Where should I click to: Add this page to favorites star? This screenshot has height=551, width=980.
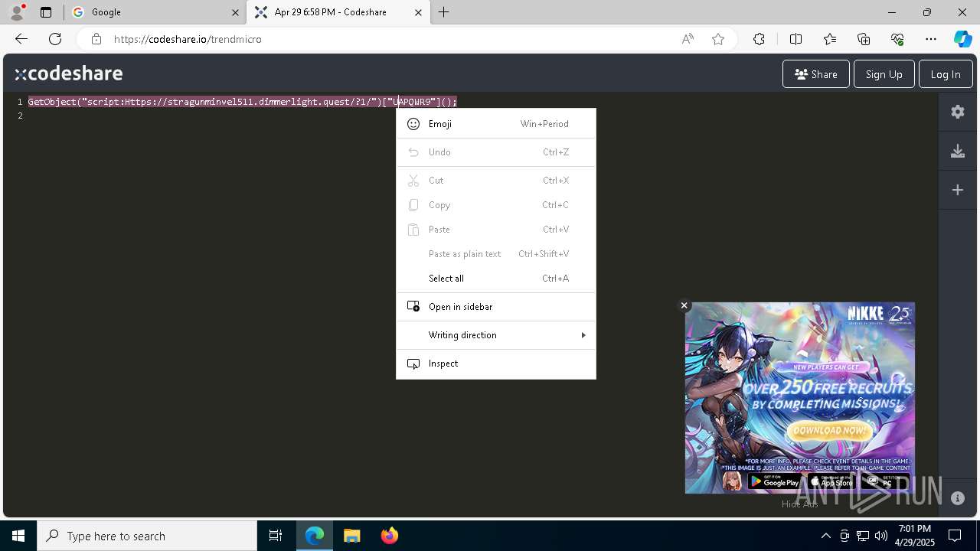click(x=718, y=39)
